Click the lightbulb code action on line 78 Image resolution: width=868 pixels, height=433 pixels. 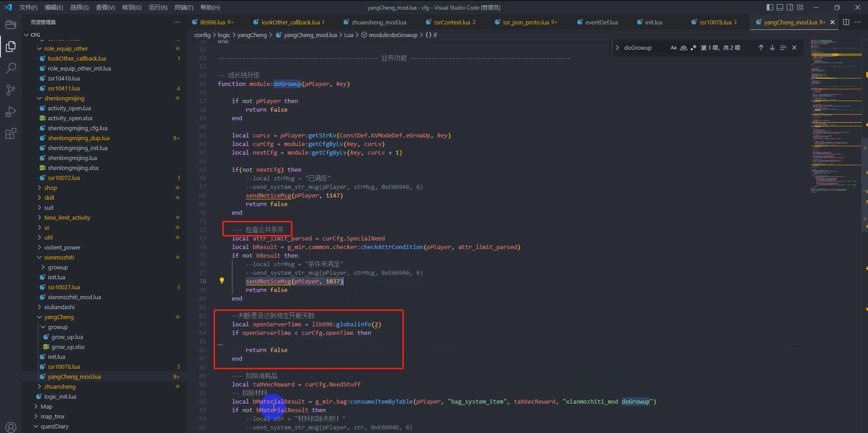click(222, 281)
